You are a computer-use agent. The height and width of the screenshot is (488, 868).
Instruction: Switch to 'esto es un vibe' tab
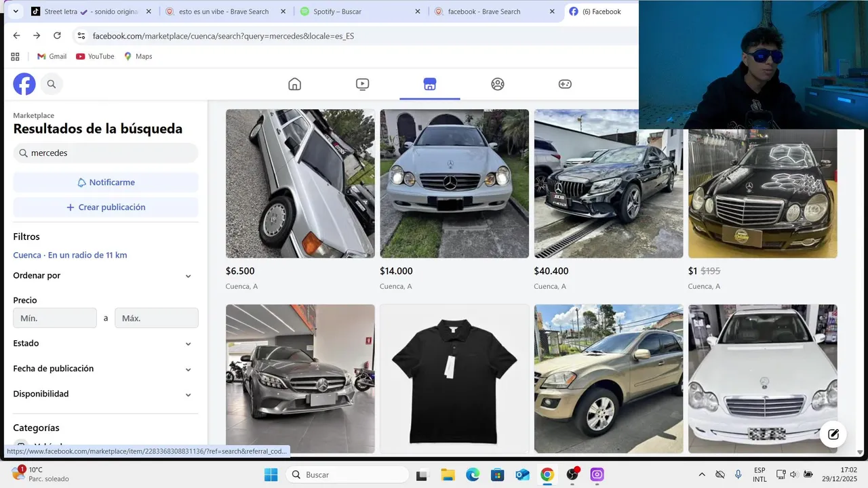224,12
